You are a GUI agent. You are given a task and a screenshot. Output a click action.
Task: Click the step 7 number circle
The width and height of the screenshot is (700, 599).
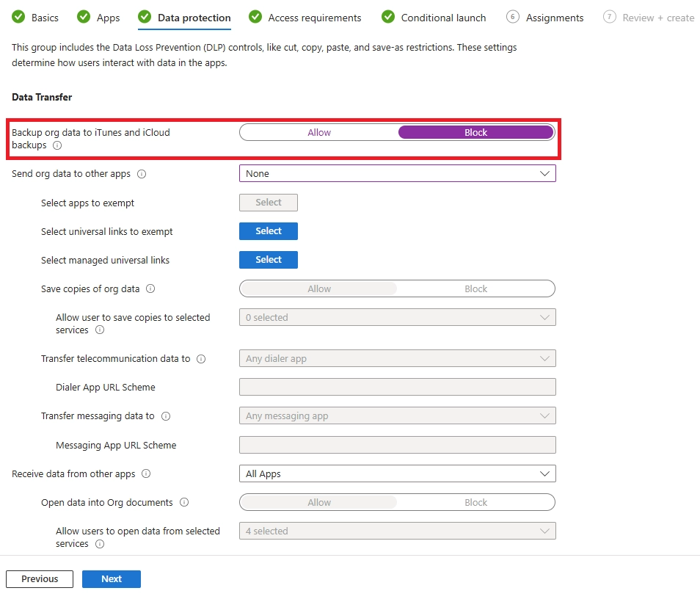click(609, 17)
